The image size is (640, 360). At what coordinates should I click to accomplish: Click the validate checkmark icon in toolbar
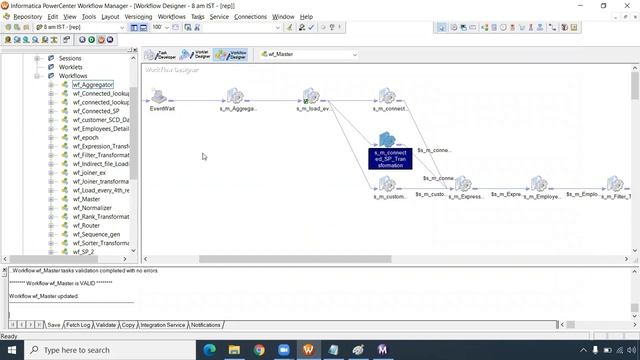pyautogui.click(x=311, y=27)
